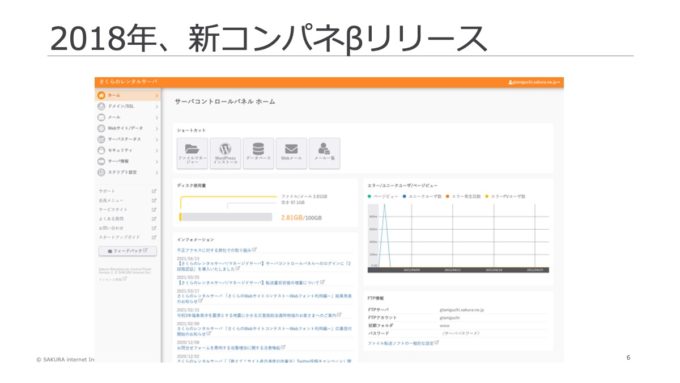Select セキュリティ in the sidebar menu
680x383 pixels.
(128, 150)
